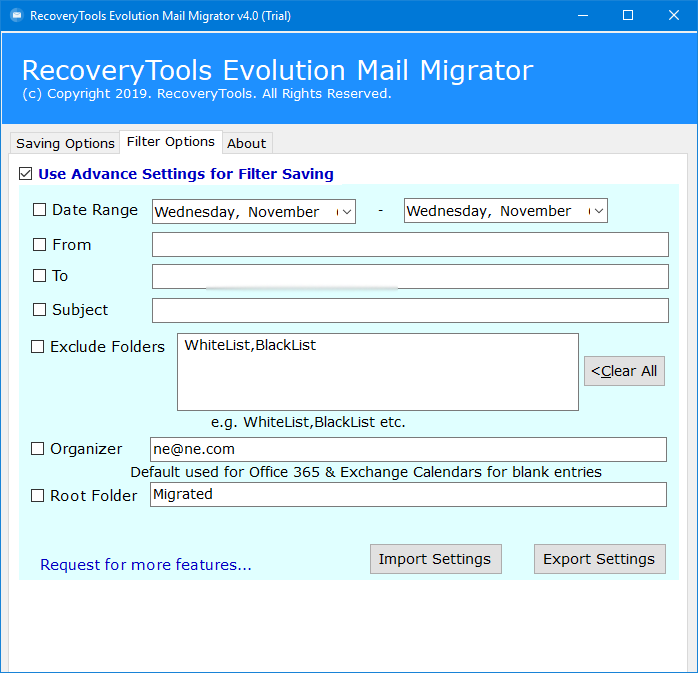
Task: Close the Mail Migrator window
Action: coord(674,16)
